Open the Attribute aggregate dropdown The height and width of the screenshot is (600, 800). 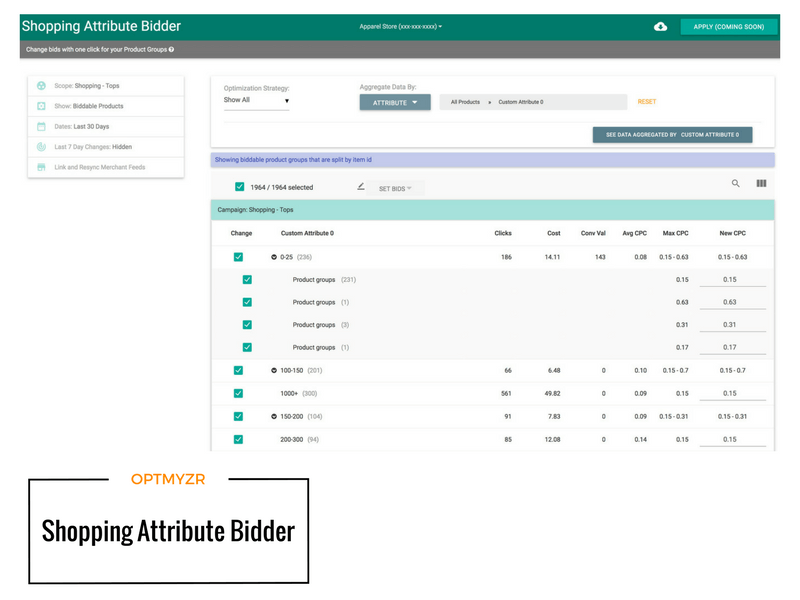(395, 102)
